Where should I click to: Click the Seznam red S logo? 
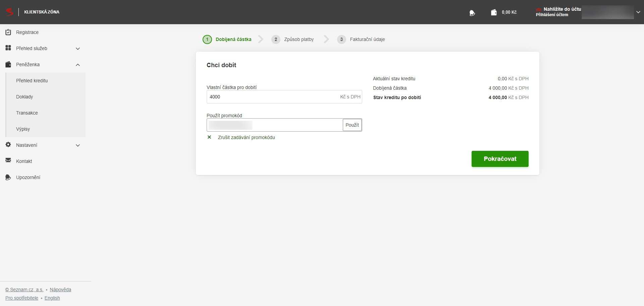[10, 12]
